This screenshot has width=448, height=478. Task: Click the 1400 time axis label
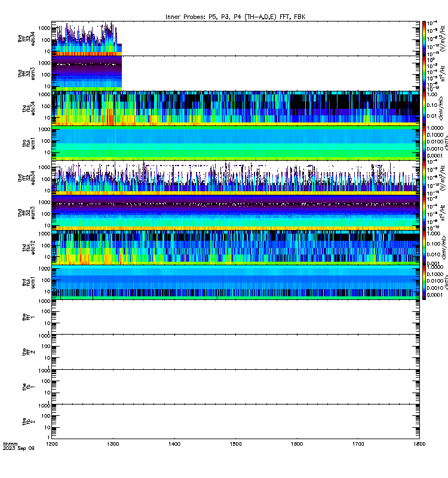(174, 444)
